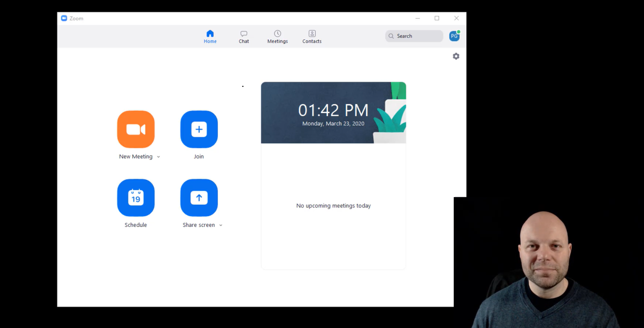Open the PG profile avatar menu
This screenshot has width=644, height=328.
pos(454,36)
